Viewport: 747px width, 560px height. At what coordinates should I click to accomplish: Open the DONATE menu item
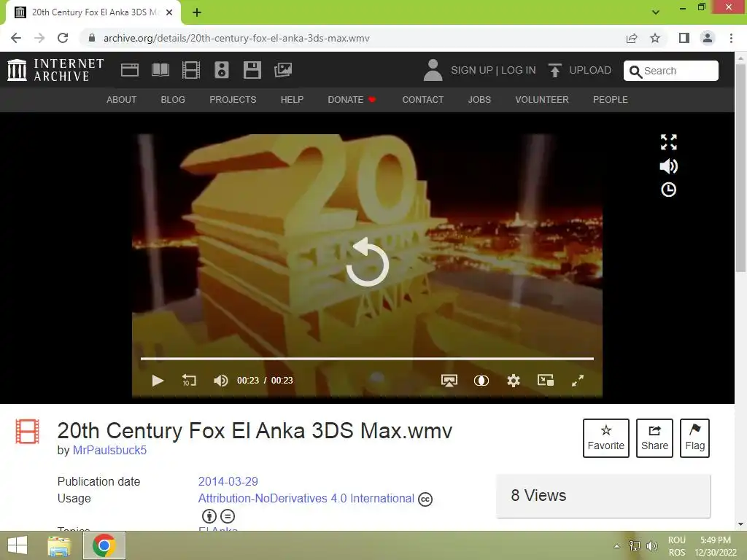(352, 99)
